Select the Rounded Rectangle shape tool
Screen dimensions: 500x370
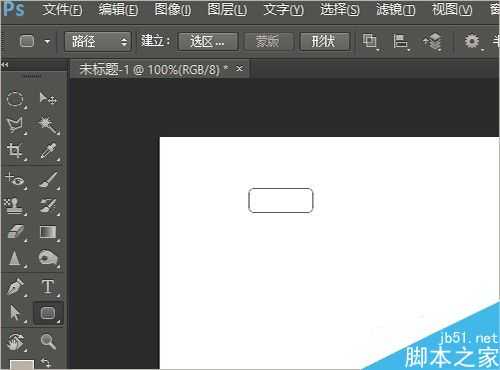48,313
